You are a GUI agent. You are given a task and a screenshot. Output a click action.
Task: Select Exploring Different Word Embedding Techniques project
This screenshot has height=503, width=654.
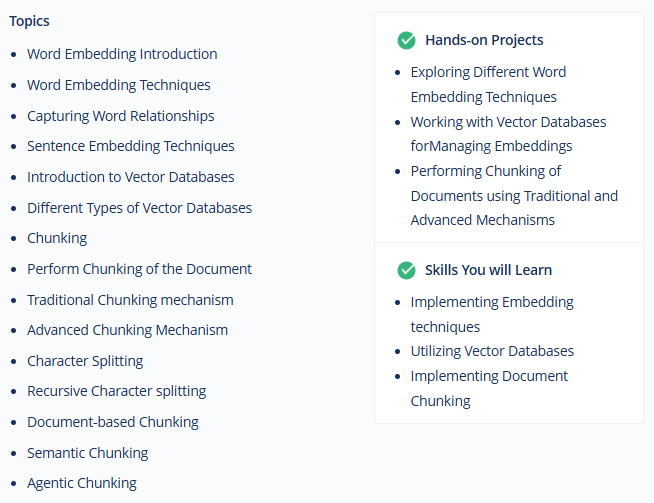tap(488, 85)
